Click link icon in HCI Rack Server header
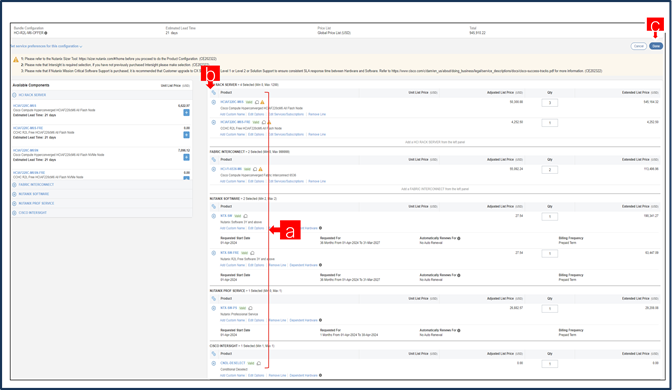Screen dimensions: 672x390 [x=213, y=93]
